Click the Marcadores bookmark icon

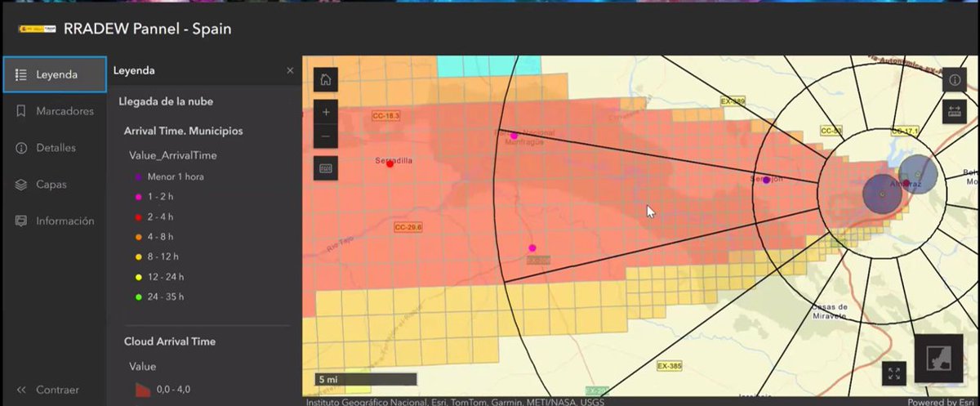21,111
